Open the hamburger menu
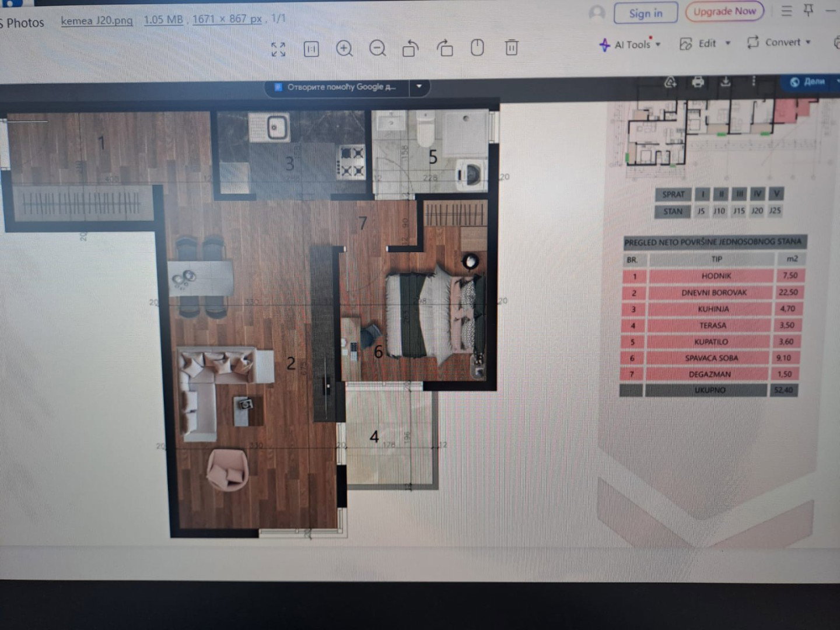Viewport: 840px width, 630px height. click(786, 11)
